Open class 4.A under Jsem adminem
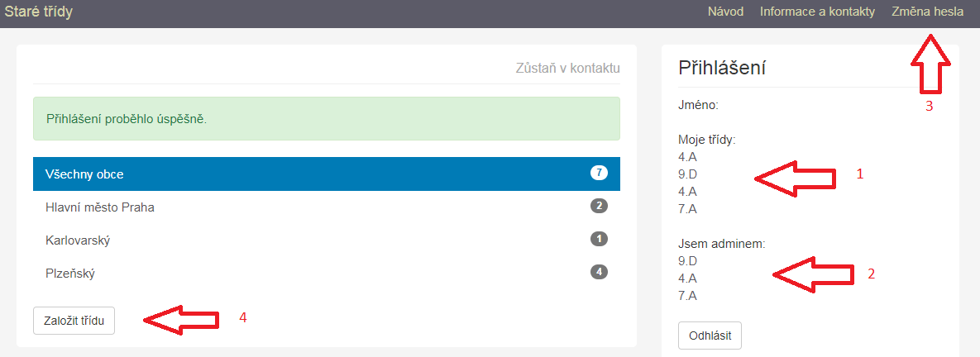 pos(687,278)
